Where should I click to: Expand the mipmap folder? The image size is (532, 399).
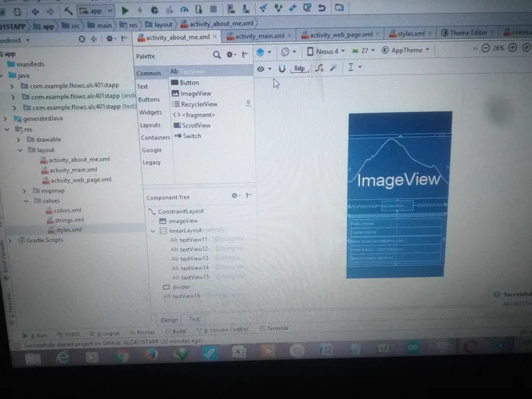[24, 191]
